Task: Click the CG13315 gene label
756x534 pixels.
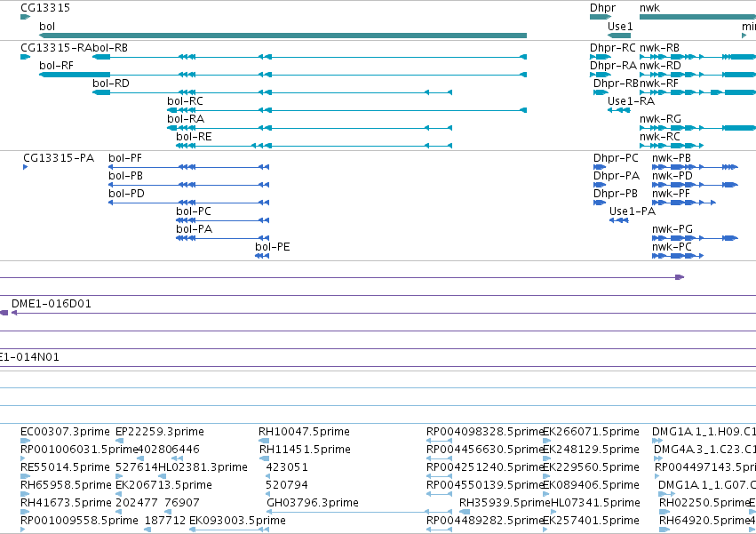Action: (x=45, y=8)
